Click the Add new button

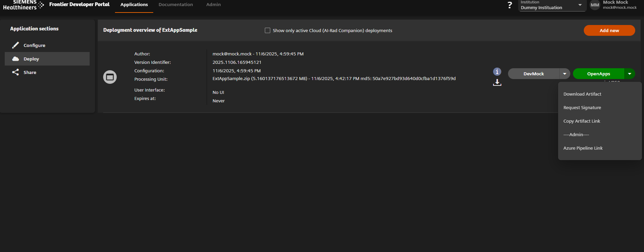point(609,30)
